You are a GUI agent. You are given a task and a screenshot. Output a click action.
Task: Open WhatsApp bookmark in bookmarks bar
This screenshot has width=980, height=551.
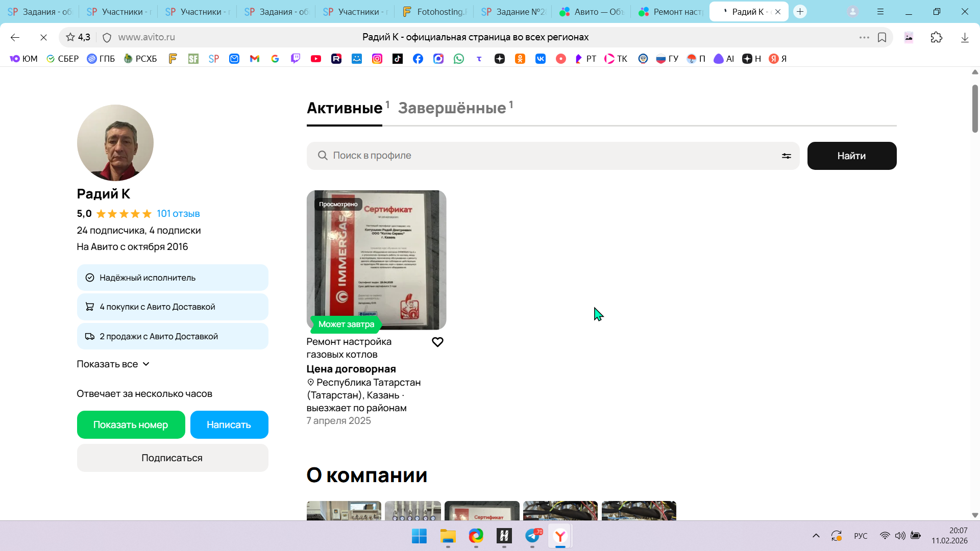click(459, 59)
